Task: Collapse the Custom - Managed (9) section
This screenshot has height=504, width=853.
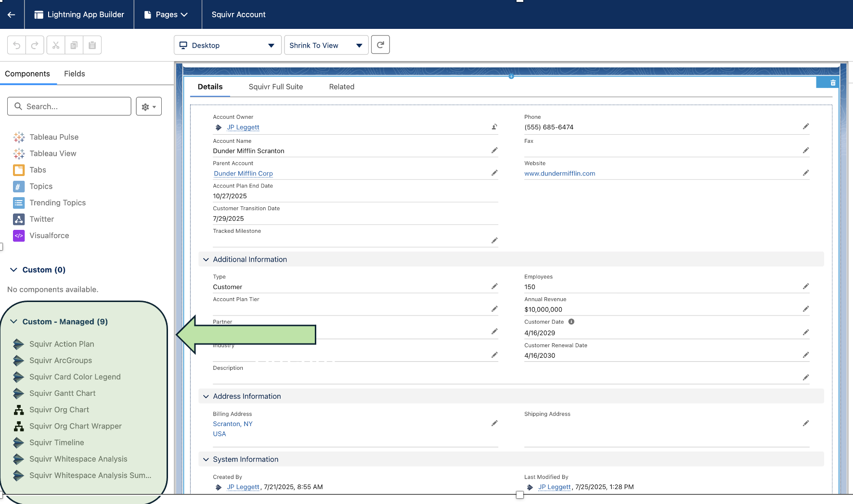Action: pos(13,322)
